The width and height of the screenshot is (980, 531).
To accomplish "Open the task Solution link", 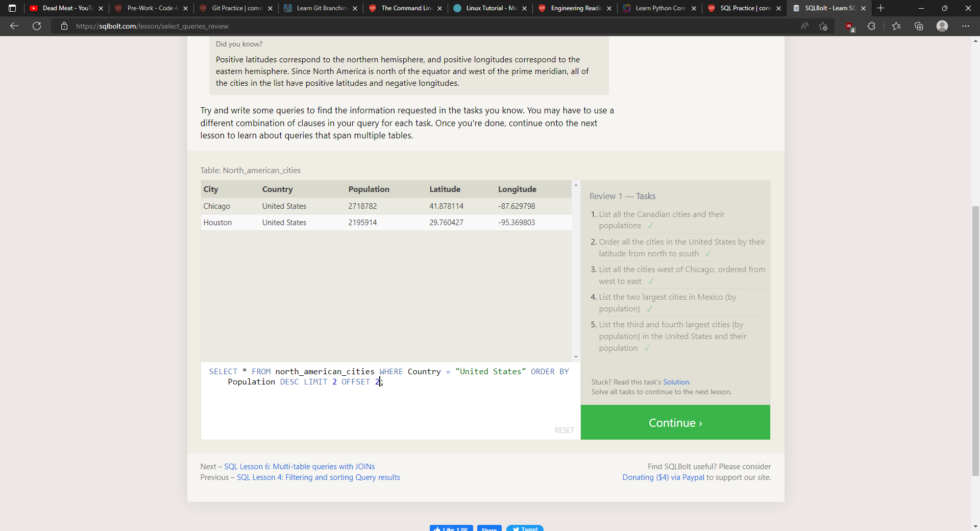I will tap(676, 382).
